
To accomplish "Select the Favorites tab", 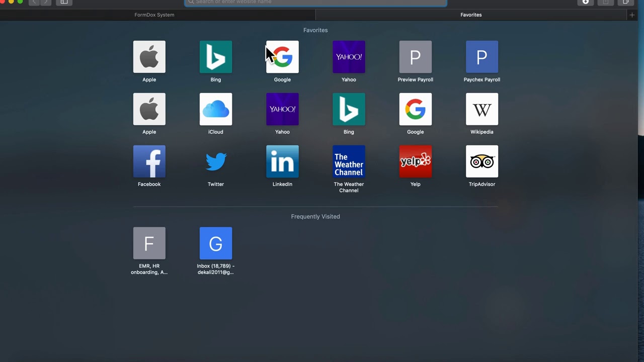I will [471, 15].
